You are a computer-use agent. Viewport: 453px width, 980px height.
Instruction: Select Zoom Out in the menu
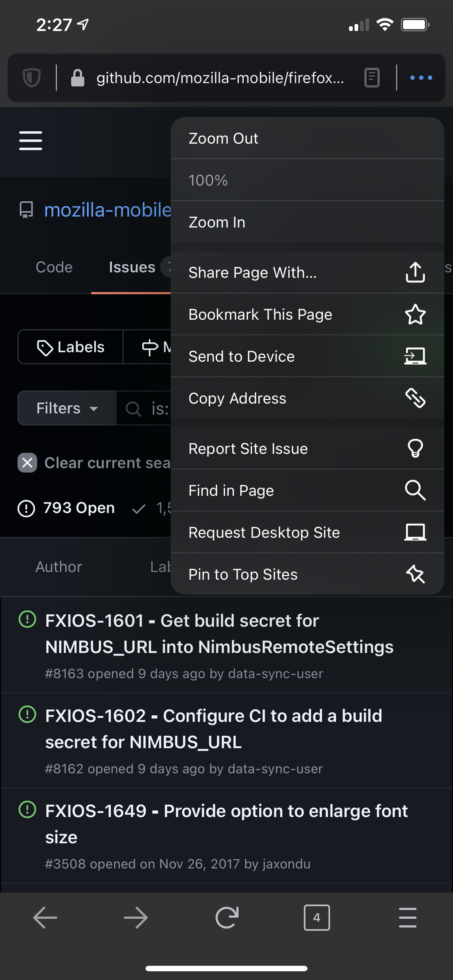[307, 138]
